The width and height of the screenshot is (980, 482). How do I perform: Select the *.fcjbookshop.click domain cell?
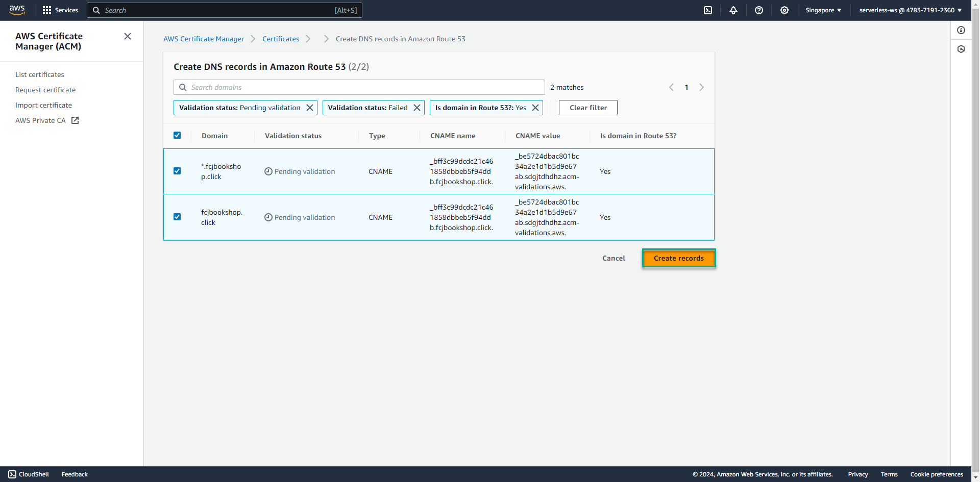(221, 171)
